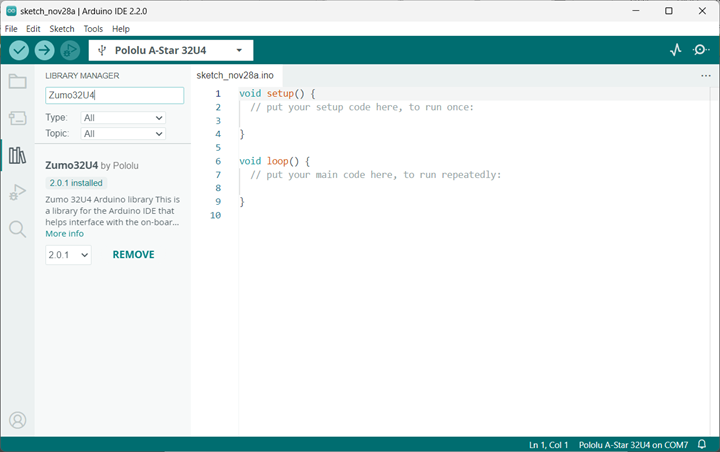Image resolution: width=720 pixels, height=452 pixels.
Task: Toggle the Library Manager sidebar icon
Action: (x=17, y=155)
